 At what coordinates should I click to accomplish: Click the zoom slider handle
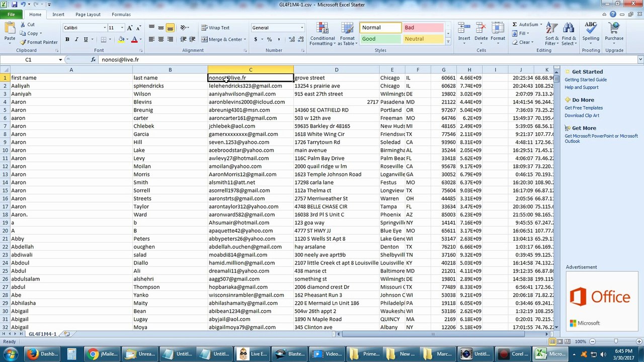pyautogui.click(x=616, y=342)
